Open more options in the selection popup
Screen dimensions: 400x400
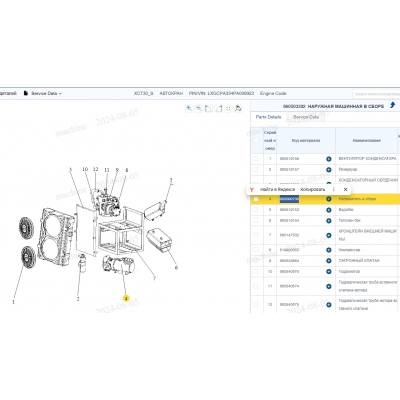tap(334, 189)
